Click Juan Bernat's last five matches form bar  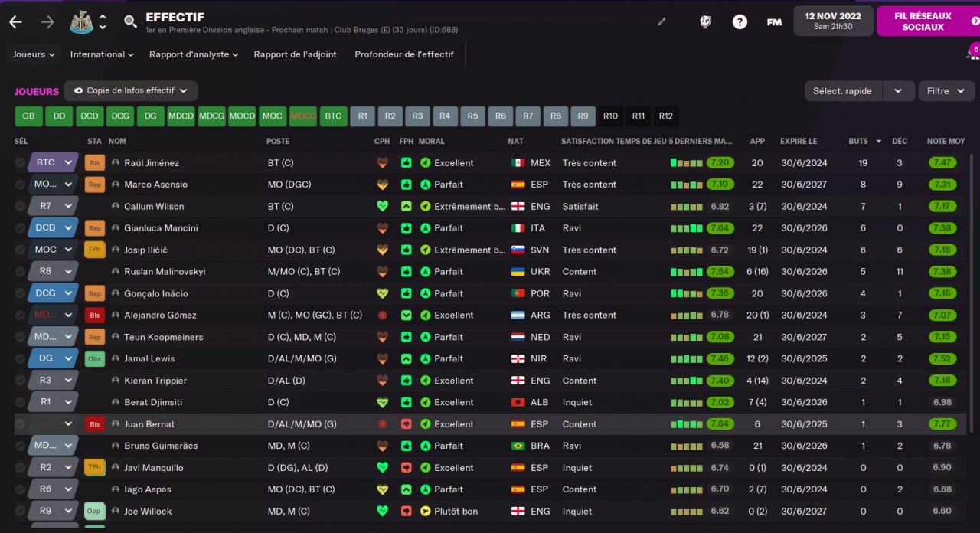[687, 424]
